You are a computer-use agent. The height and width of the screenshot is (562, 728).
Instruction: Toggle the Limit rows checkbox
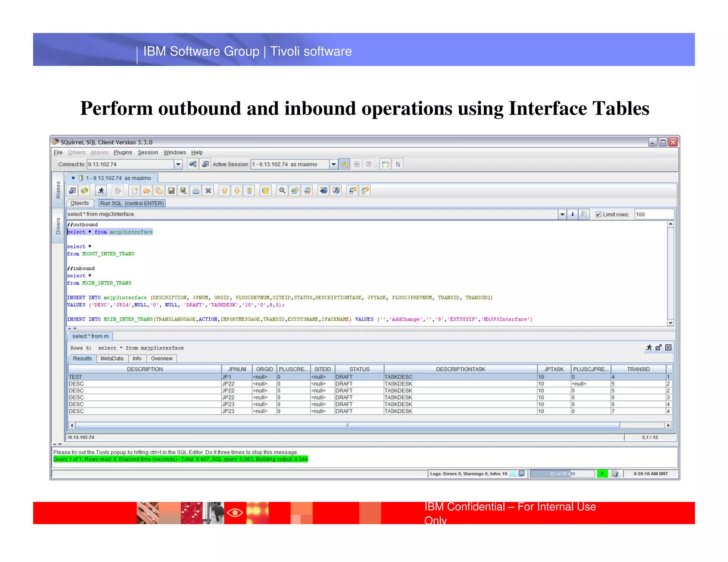click(598, 215)
